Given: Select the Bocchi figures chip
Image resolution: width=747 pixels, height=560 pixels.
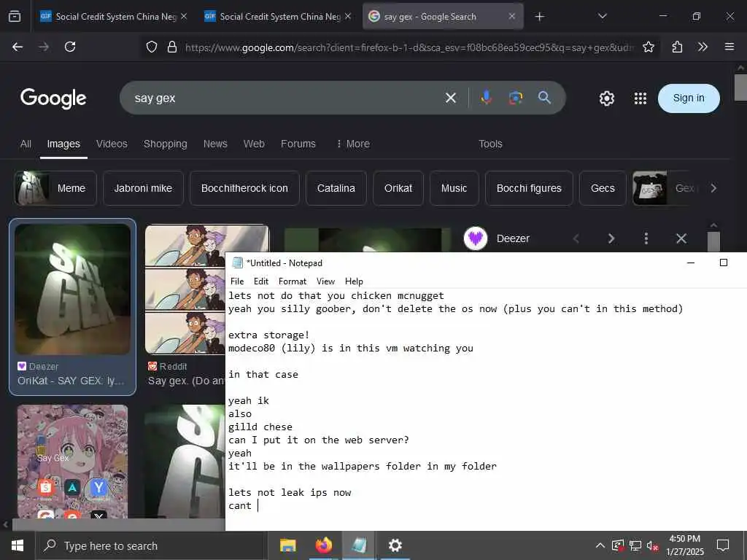Looking at the screenshot, I should click(x=529, y=188).
